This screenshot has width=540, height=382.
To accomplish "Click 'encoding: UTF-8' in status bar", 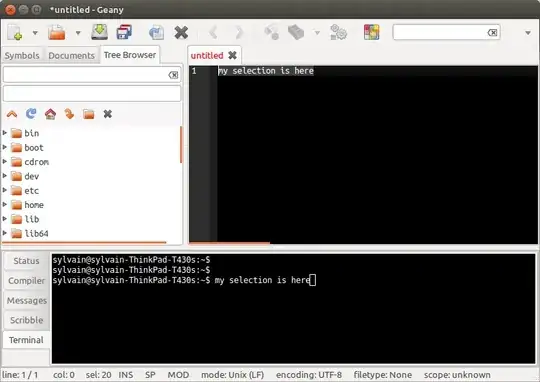I will pyautogui.click(x=309, y=375).
